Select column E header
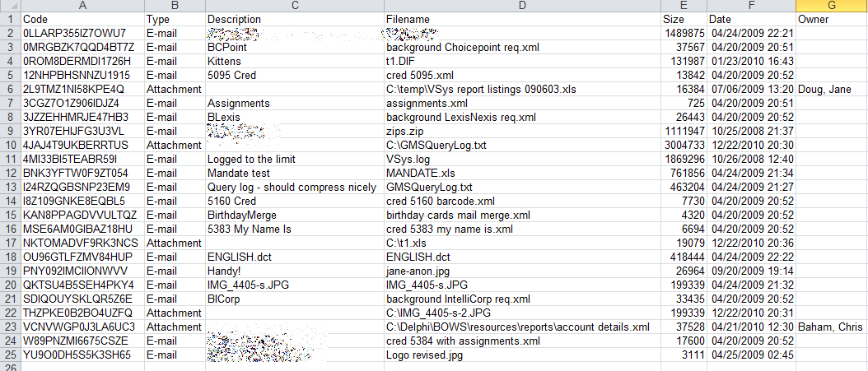 click(x=683, y=6)
